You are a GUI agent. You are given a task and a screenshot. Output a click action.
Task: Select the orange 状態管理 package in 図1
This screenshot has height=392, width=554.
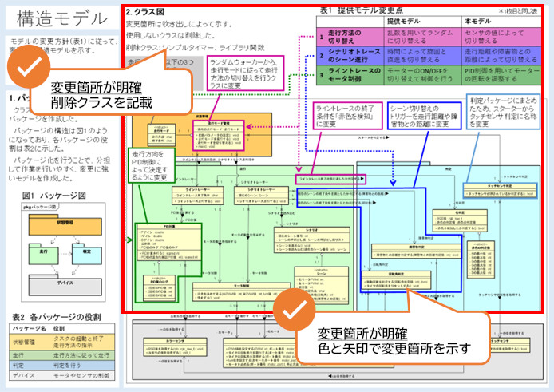tap(65, 225)
